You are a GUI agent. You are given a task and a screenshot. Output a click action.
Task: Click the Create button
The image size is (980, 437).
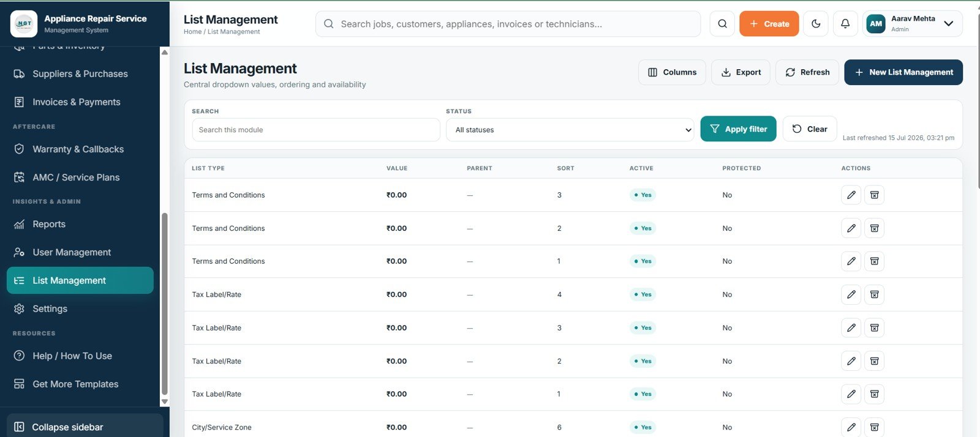tap(769, 24)
